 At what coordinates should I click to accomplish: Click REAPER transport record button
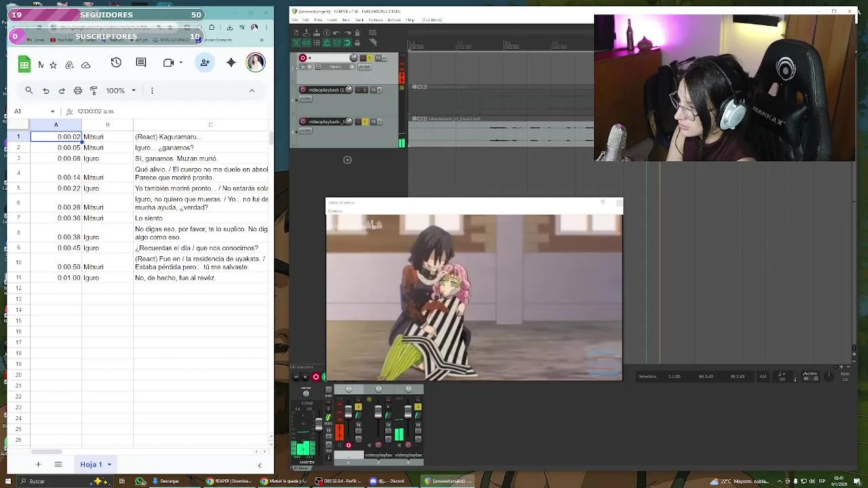click(315, 377)
